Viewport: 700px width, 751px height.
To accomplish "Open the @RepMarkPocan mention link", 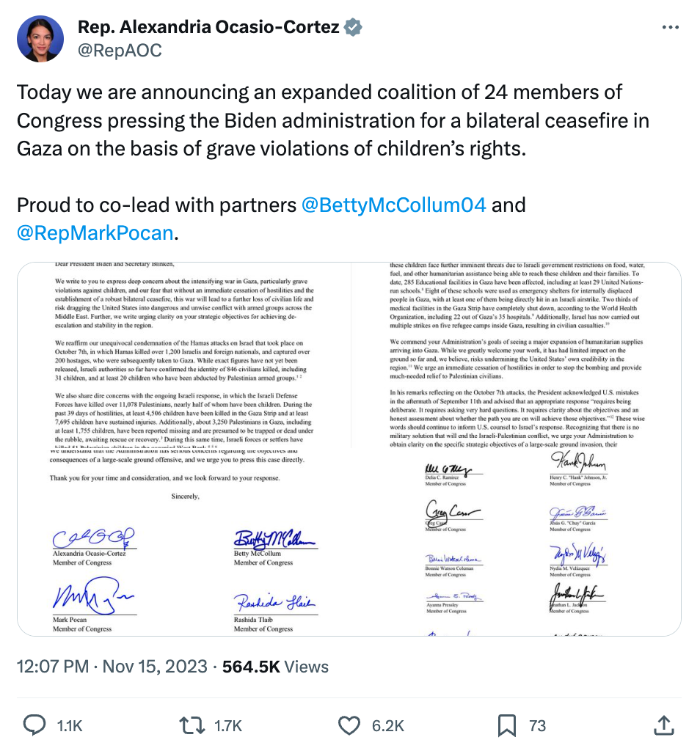I will [x=95, y=233].
